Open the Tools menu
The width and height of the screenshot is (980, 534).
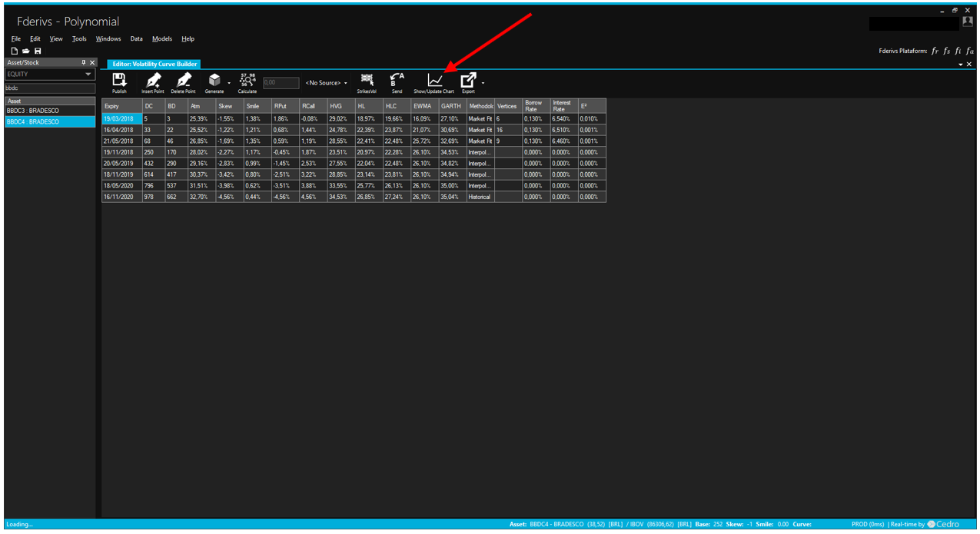pos(79,38)
